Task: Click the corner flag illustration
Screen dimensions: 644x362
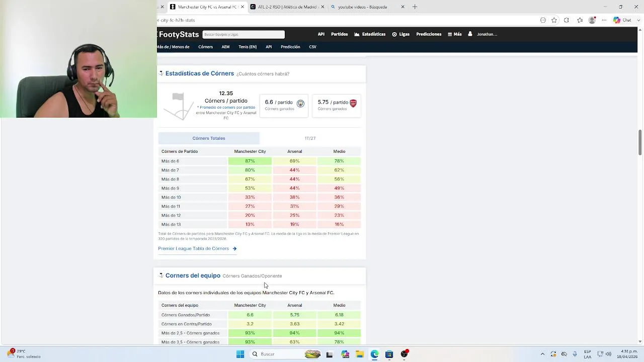Action: pos(179,107)
